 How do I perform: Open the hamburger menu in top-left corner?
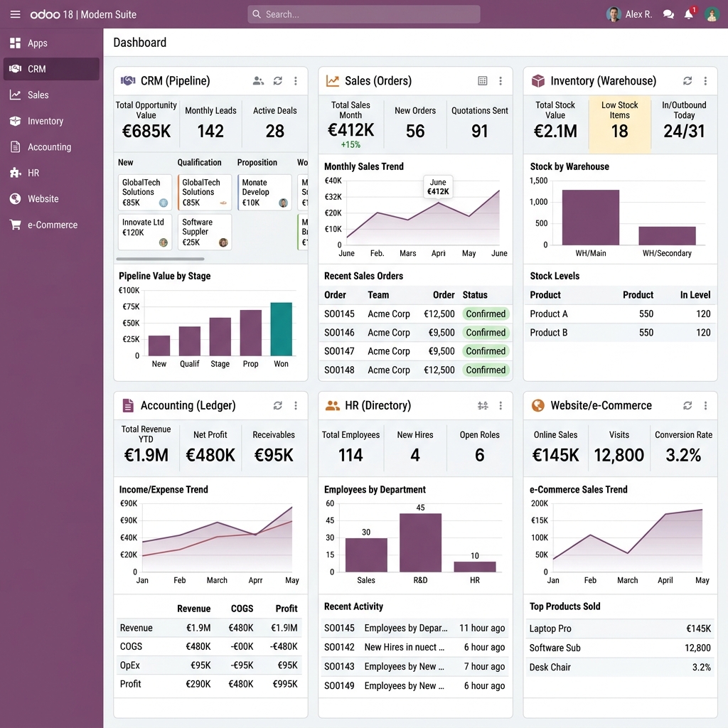(x=15, y=14)
